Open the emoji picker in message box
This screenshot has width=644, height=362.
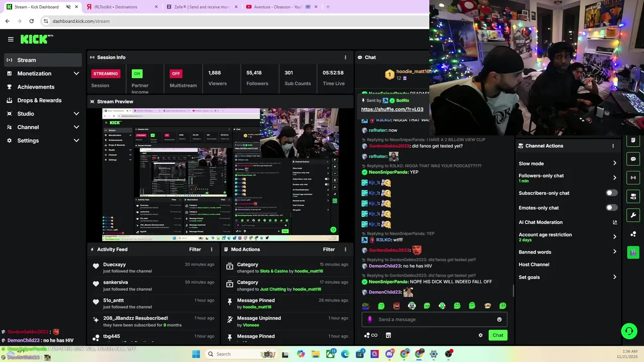(499, 319)
